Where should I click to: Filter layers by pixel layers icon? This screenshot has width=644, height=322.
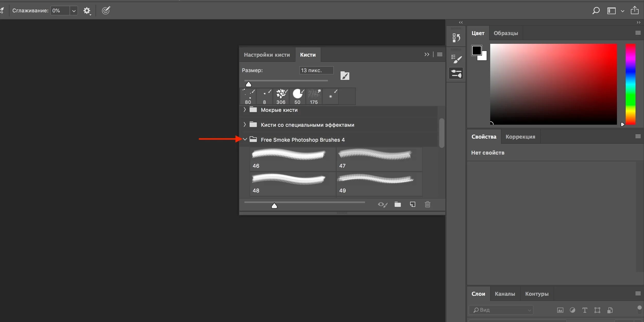560,310
